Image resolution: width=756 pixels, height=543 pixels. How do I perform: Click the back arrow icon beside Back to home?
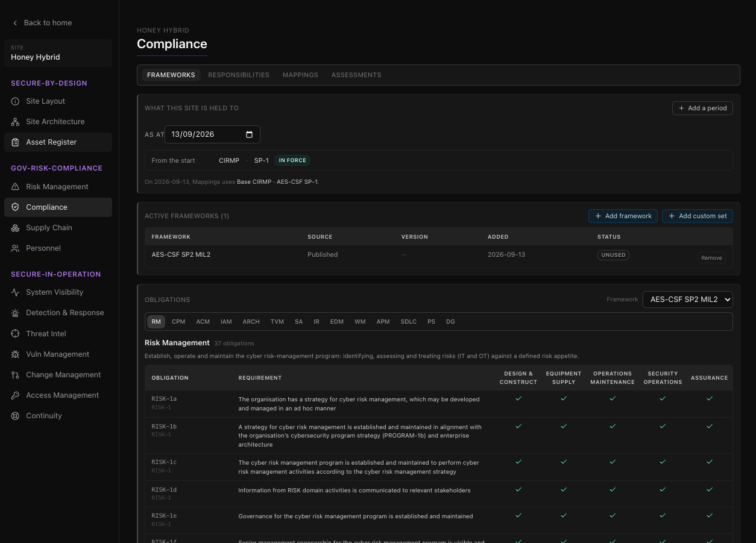click(x=15, y=23)
